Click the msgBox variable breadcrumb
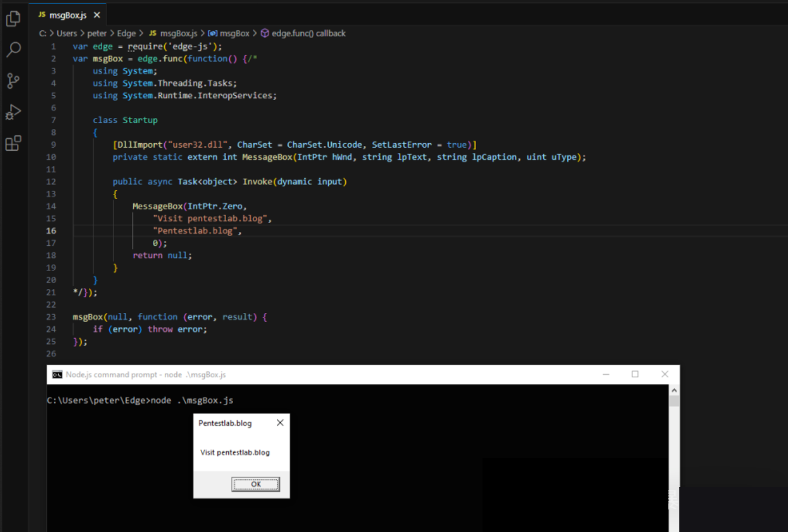This screenshot has width=788, height=532. click(228, 33)
